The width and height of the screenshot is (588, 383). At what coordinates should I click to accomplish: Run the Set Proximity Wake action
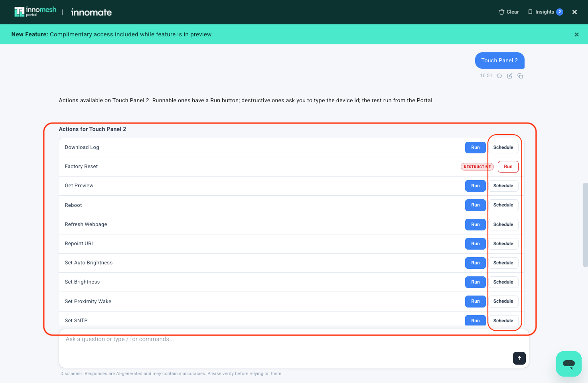[476, 301]
